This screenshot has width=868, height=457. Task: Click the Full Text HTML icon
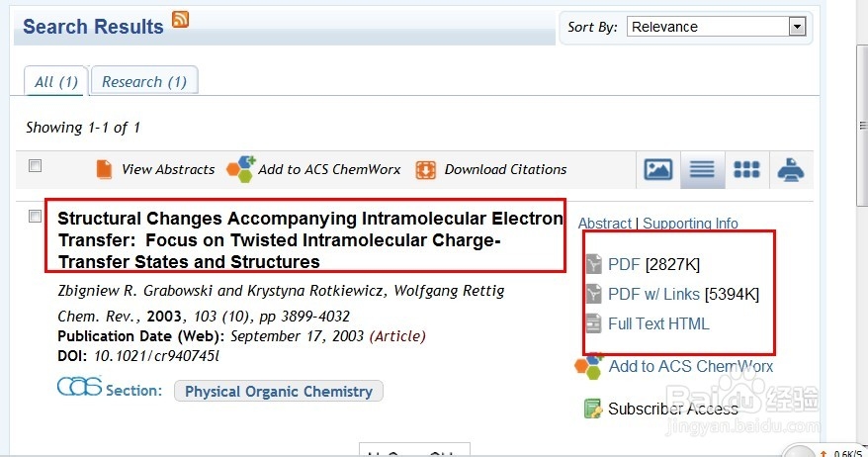[593, 323]
